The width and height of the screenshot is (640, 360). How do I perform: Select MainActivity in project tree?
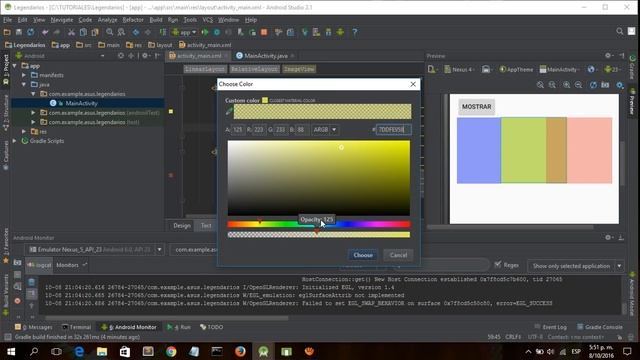pos(81,103)
